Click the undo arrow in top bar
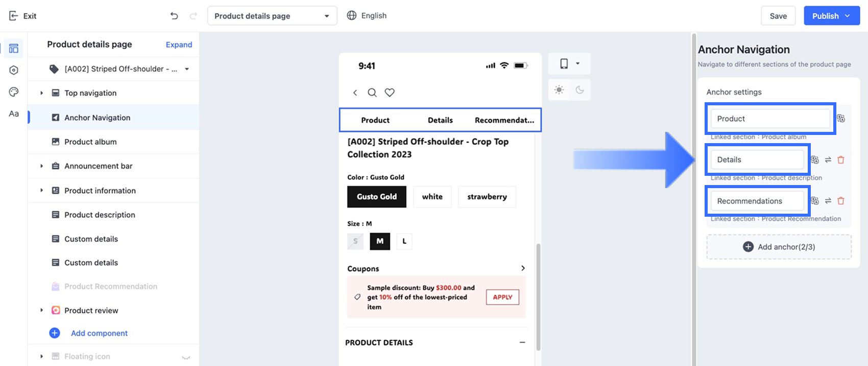 click(x=174, y=16)
